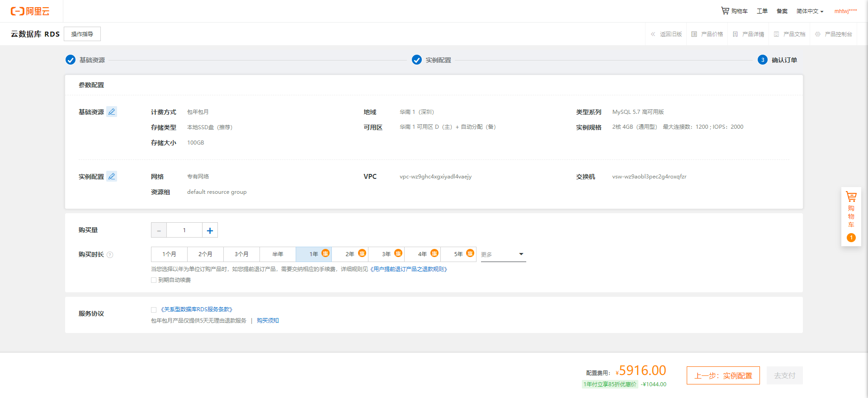The height and width of the screenshot is (398, 868).
Task: Open the shopping cart in top bar
Action: pos(734,11)
